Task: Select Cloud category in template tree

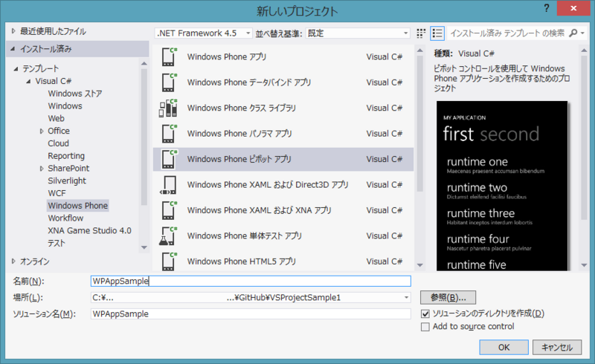Action: click(59, 143)
